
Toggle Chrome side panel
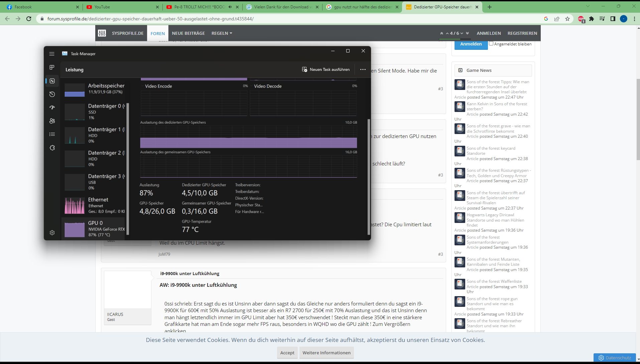613,19
